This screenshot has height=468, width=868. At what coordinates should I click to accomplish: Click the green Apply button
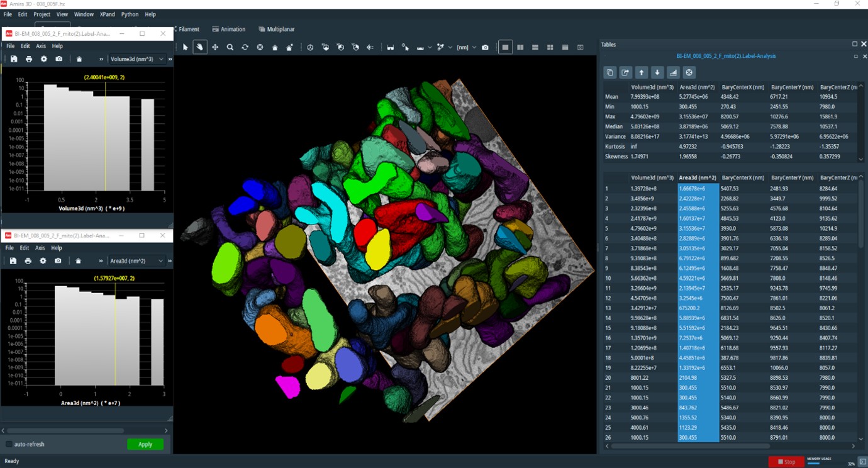tap(145, 444)
